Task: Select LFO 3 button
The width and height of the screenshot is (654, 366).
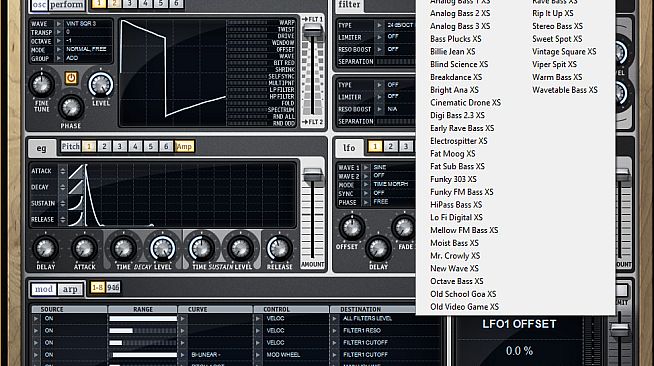Action: [x=406, y=146]
